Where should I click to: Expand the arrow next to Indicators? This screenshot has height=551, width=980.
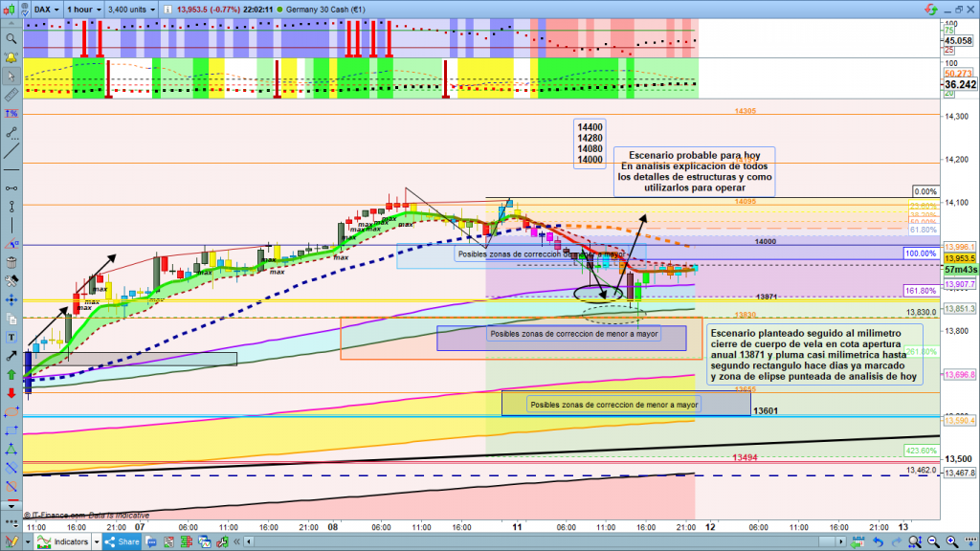coord(99,542)
